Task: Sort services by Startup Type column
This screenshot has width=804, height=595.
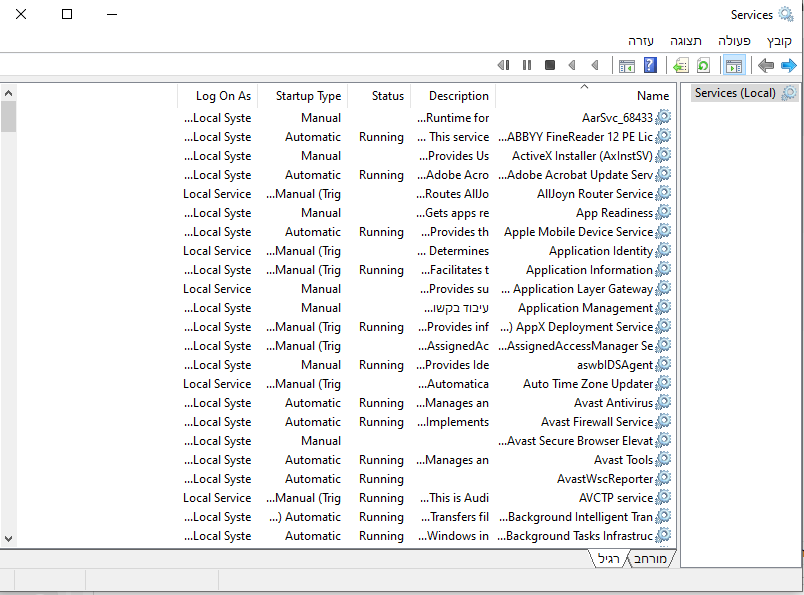Action: pos(308,96)
